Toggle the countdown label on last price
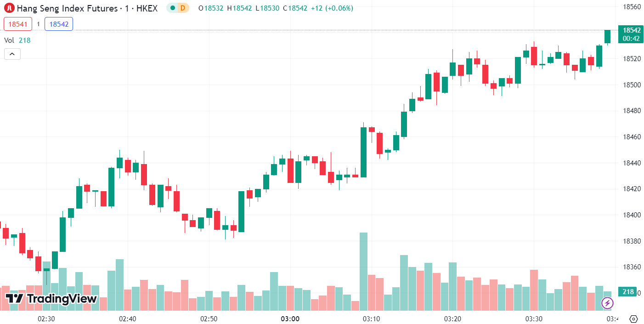Image resolution: width=644 pixels, height=324 pixels. (x=630, y=38)
